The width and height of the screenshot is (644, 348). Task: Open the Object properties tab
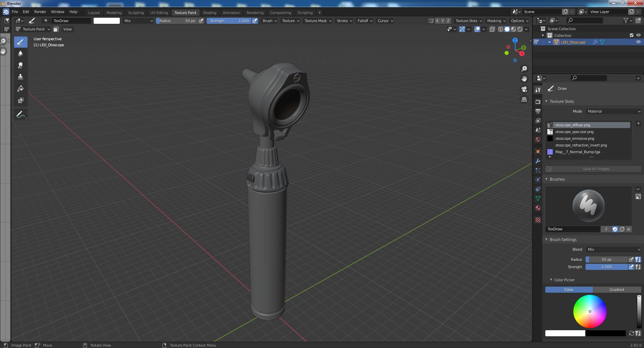538,152
